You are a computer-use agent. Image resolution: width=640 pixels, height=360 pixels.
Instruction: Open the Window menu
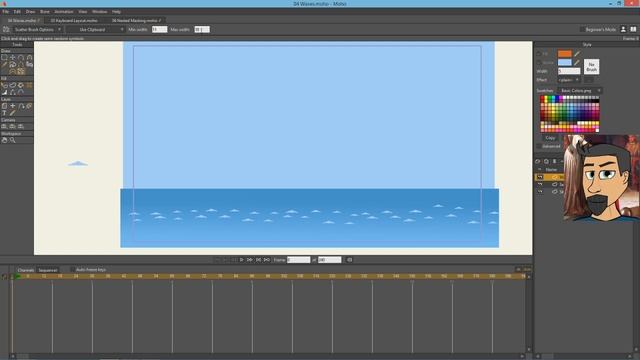pos(99,12)
